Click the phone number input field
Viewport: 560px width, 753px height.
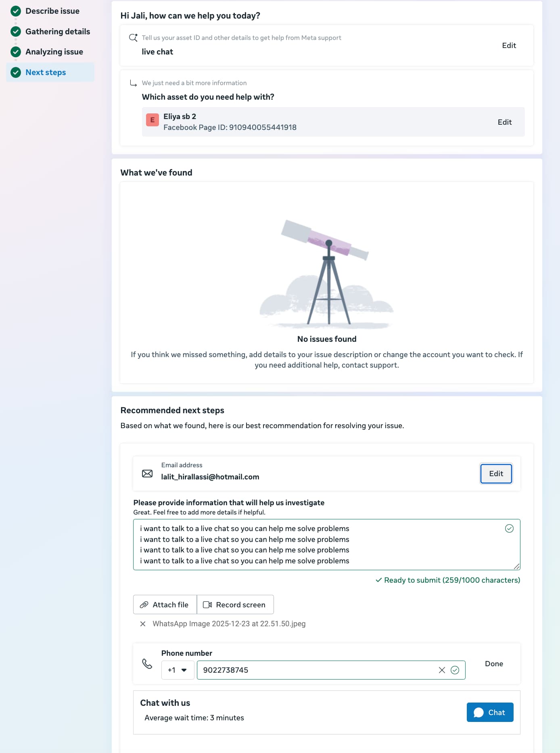(x=315, y=670)
